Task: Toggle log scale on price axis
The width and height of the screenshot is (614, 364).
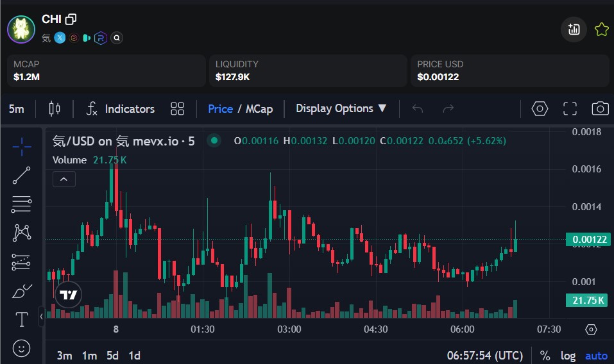Action: (568, 356)
